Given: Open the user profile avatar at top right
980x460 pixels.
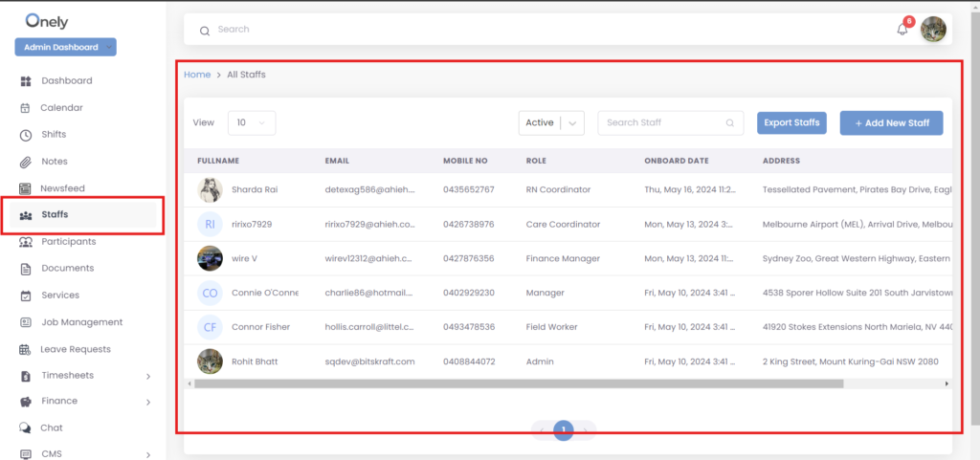Looking at the screenshot, I should (x=933, y=30).
